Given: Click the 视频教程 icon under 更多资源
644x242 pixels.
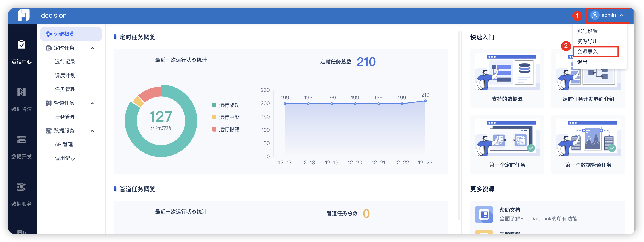Looking at the screenshot, I should (x=484, y=235).
